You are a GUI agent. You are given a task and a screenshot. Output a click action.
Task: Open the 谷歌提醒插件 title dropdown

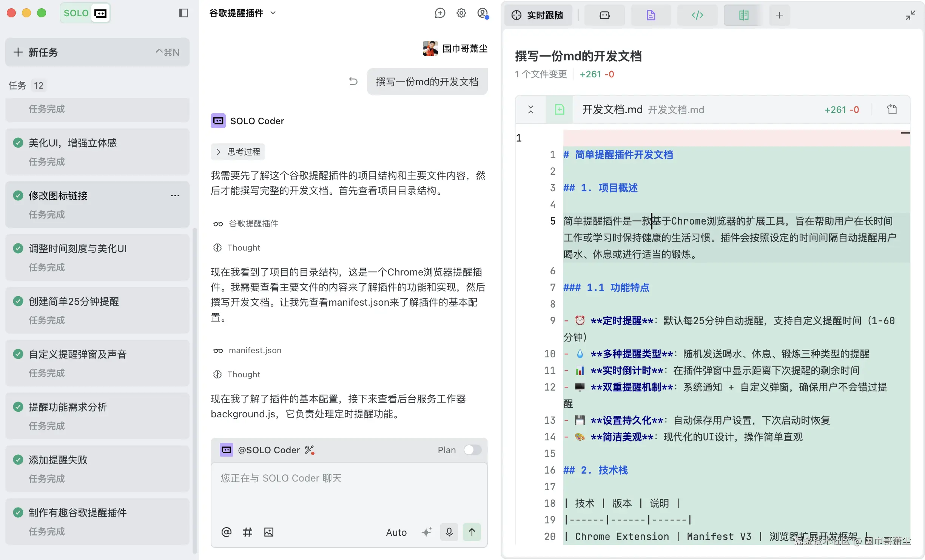(x=273, y=13)
